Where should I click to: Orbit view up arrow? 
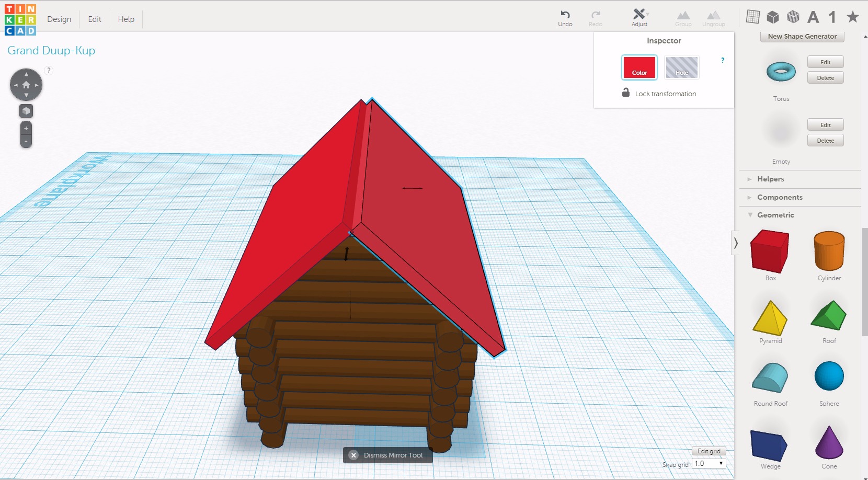click(26, 74)
